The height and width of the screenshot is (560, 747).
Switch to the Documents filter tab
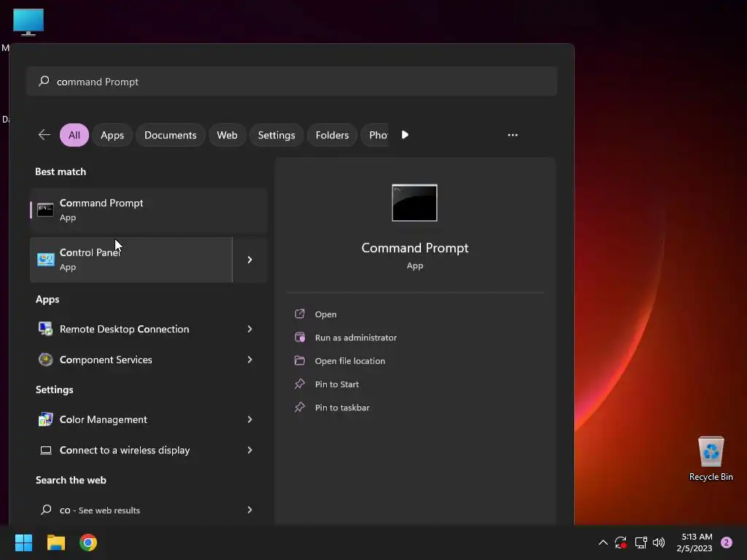pos(170,135)
